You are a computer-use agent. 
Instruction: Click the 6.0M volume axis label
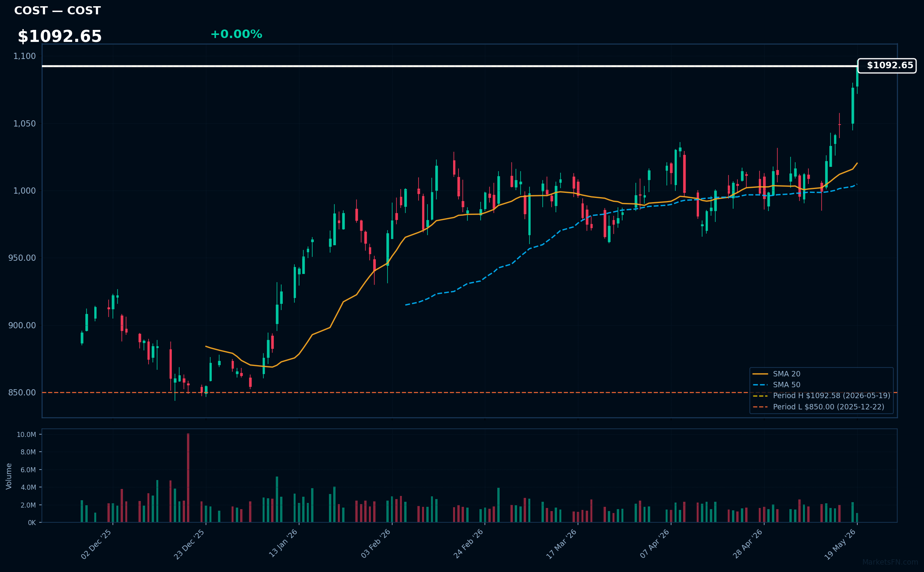pyautogui.click(x=28, y=470)
